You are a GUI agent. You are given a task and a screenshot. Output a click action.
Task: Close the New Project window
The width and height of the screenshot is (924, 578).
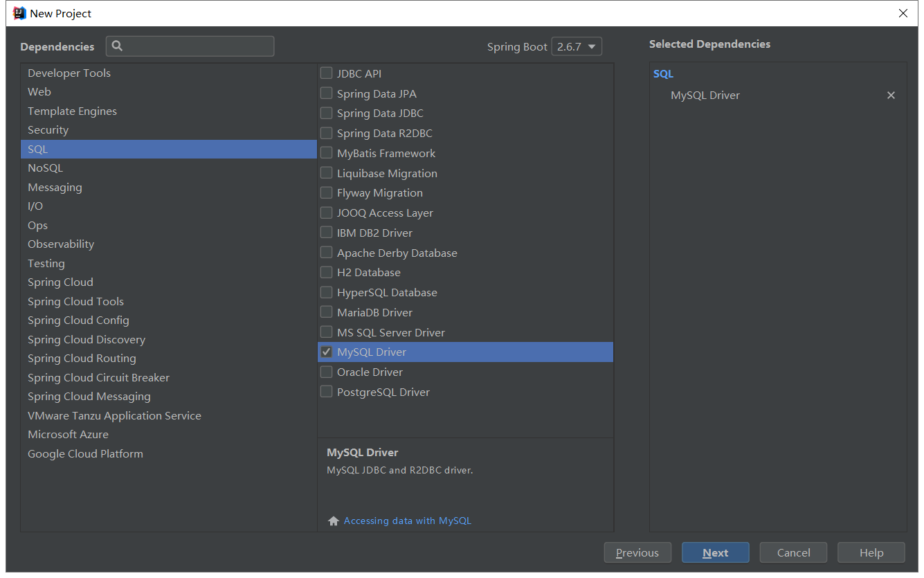[x=903, y=13]
